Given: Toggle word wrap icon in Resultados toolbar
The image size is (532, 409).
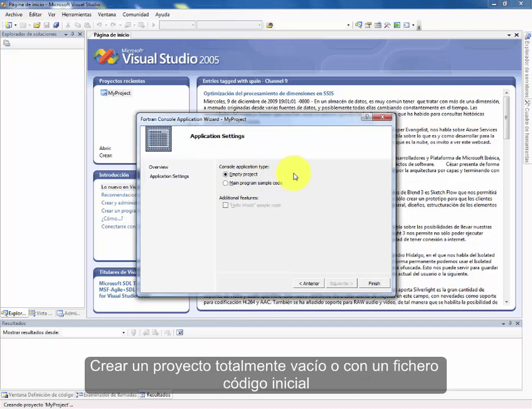Looking at the screenshot, I should (179, 332).
